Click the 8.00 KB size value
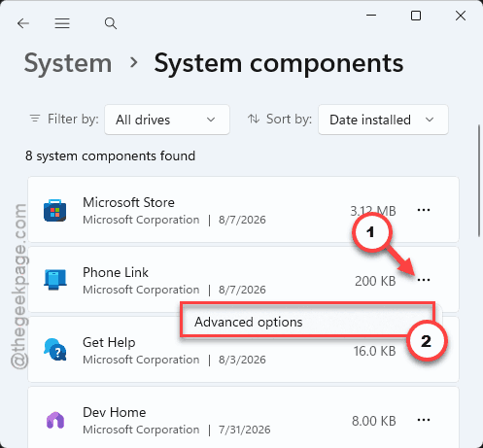 (374, 421)
